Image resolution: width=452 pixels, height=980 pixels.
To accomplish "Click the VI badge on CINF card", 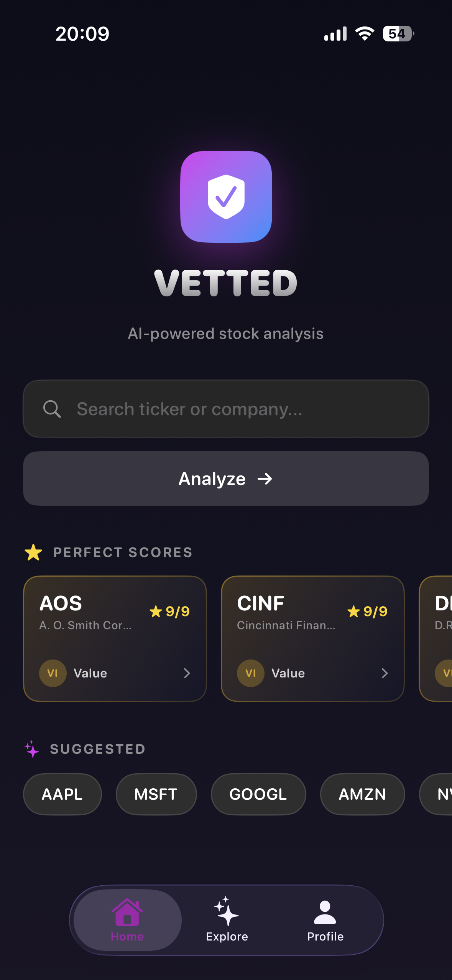I will point(250,673).
